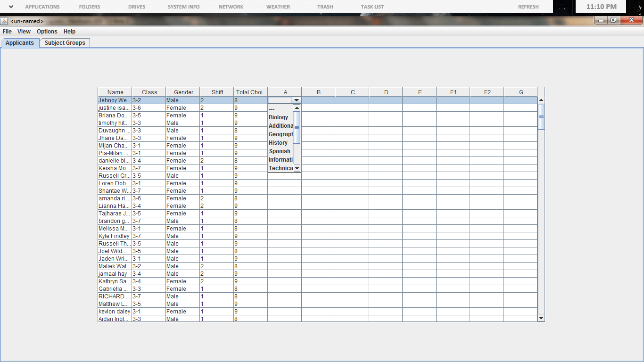Click the F1 column header
Screen dimensions: 644x362
pyautogui.click(x=453, y=92)
